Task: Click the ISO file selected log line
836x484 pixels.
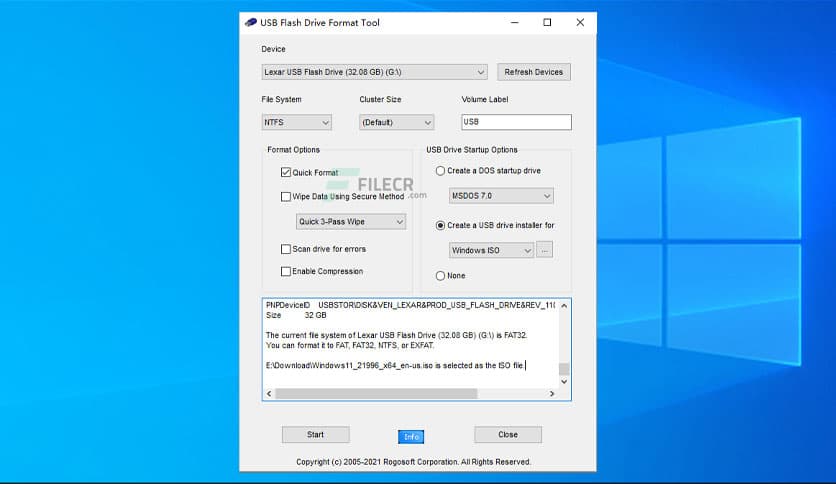Action: pyautogui.click(x=395, y=366)
